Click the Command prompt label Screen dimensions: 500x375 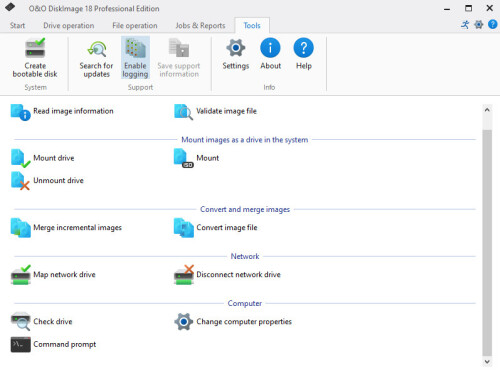pyautogui.click(x=65, y=344)
